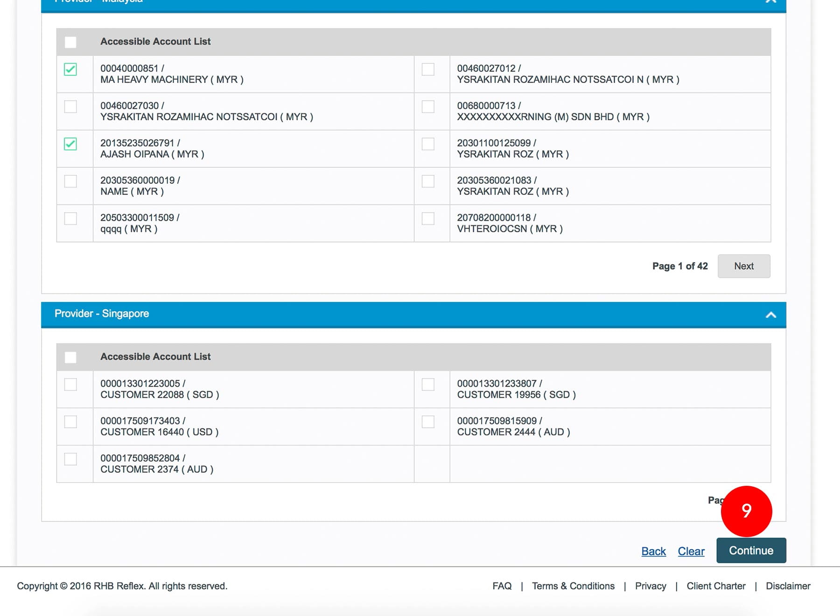Check CUSTOMER 16440 USD account
This screenshot has width=840, height=616.
coord(70,422)
